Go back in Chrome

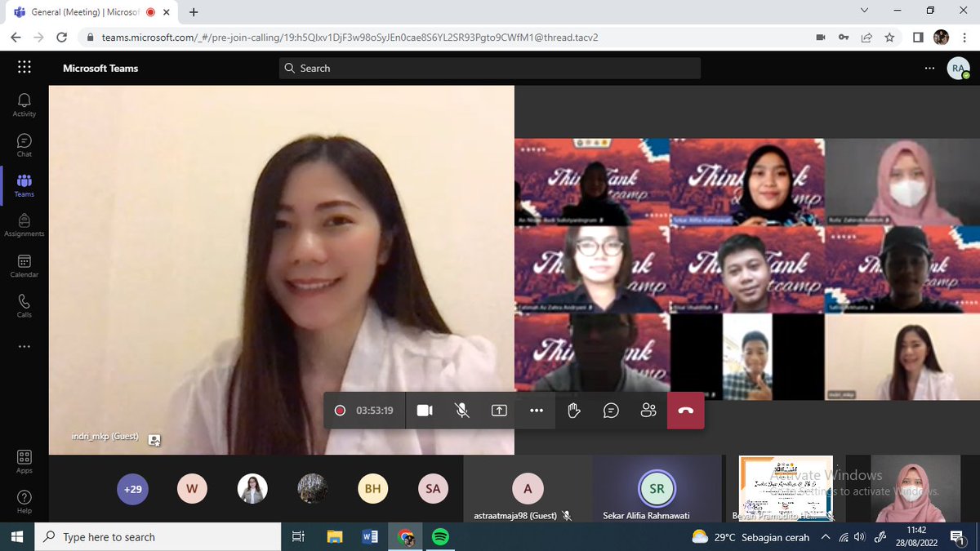pyautogui.click(x=16, y=38)
